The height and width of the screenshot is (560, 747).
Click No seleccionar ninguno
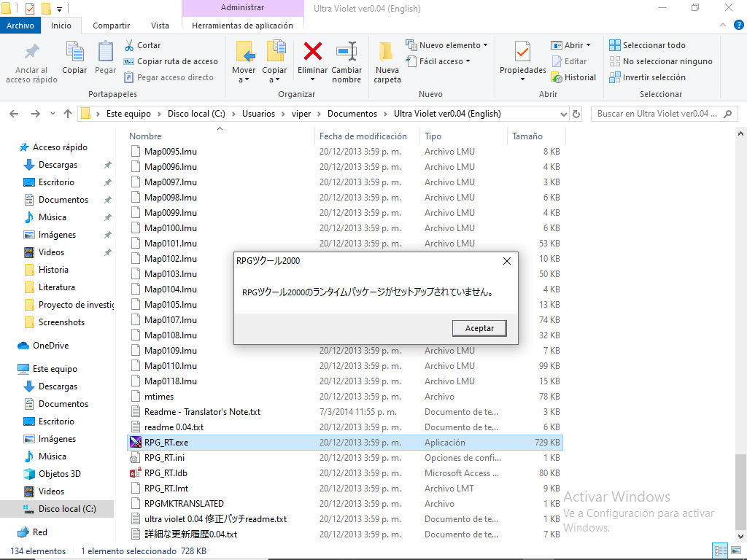tap(661, 61)
